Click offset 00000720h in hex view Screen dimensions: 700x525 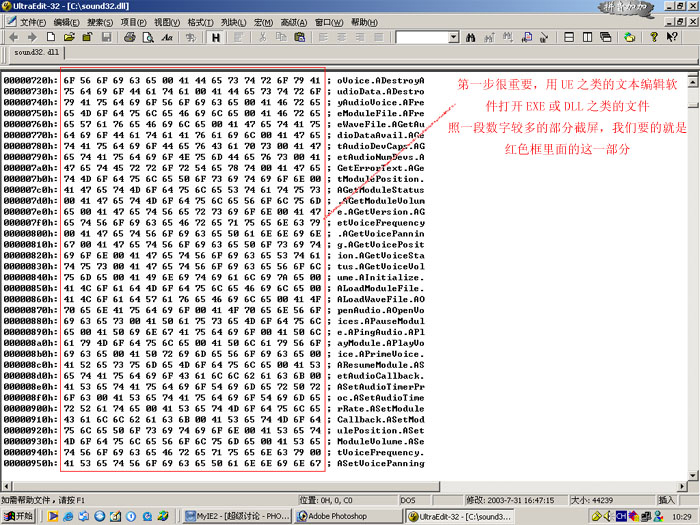pos(30,81)
